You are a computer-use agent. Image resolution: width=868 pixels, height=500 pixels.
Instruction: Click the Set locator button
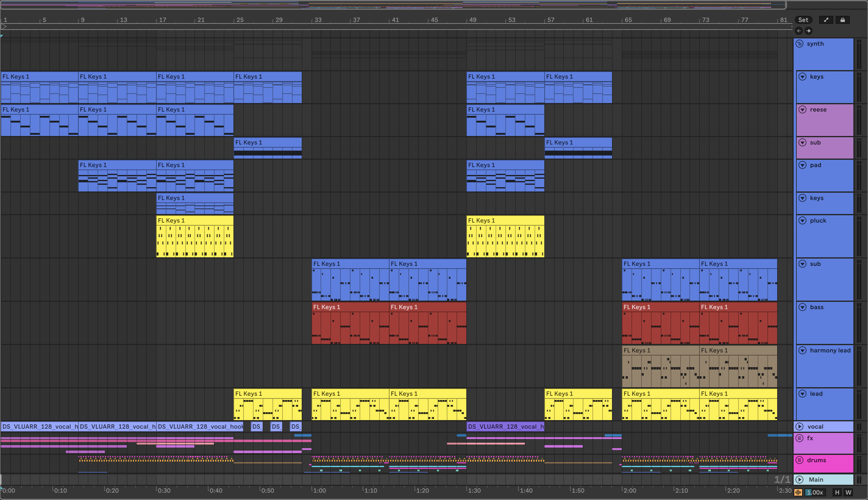(803, 20)
